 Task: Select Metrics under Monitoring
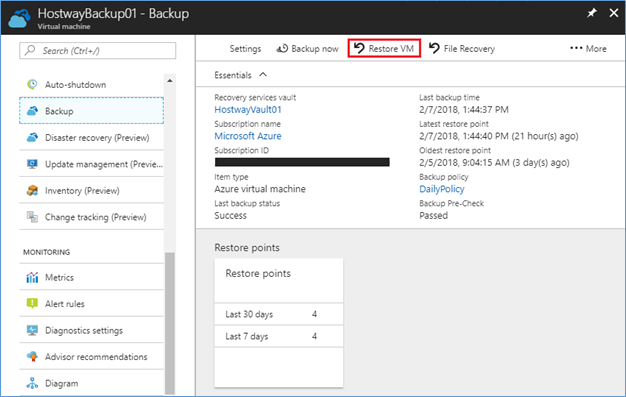(x=91, y=277)
